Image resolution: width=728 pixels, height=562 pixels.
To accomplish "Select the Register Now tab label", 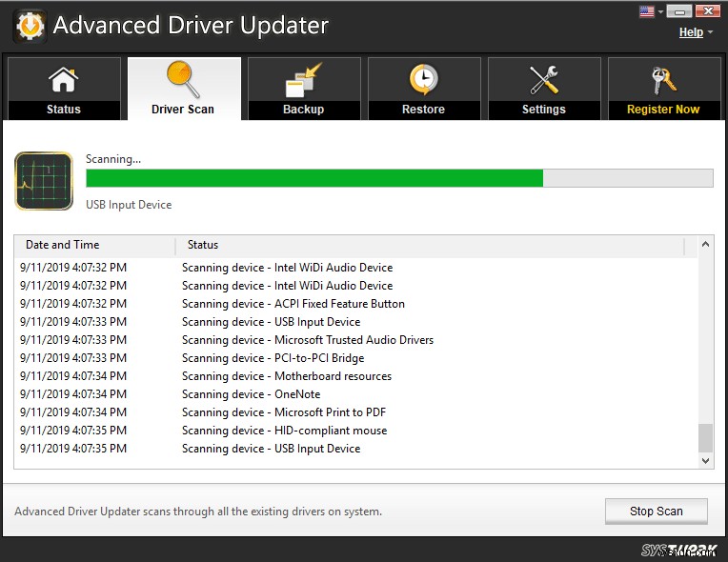I will tap(663, 109).
